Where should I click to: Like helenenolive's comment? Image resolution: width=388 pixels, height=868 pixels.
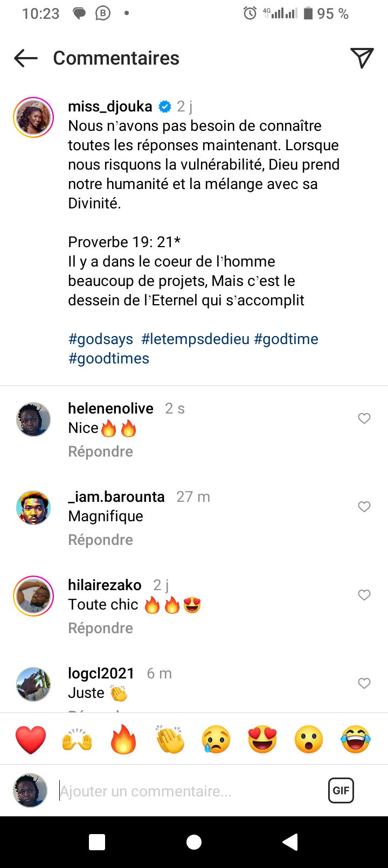point(364,418)
